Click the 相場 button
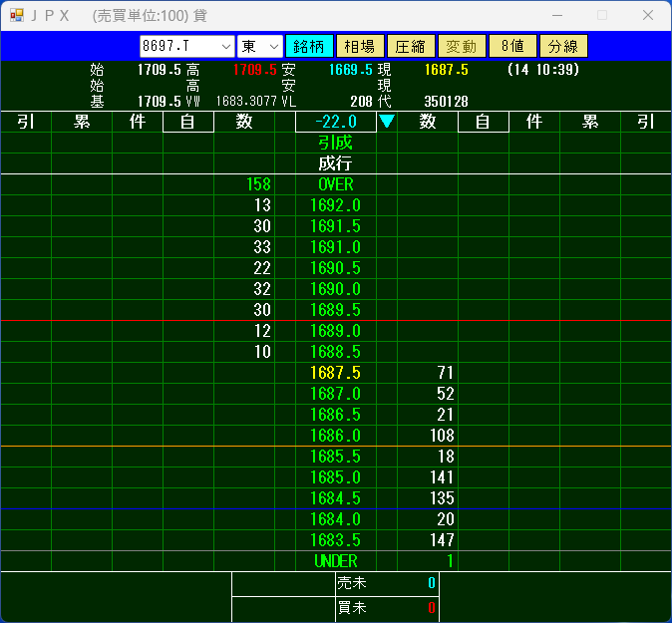The height and width of the screenshot is (623, 672). point(359,47)
